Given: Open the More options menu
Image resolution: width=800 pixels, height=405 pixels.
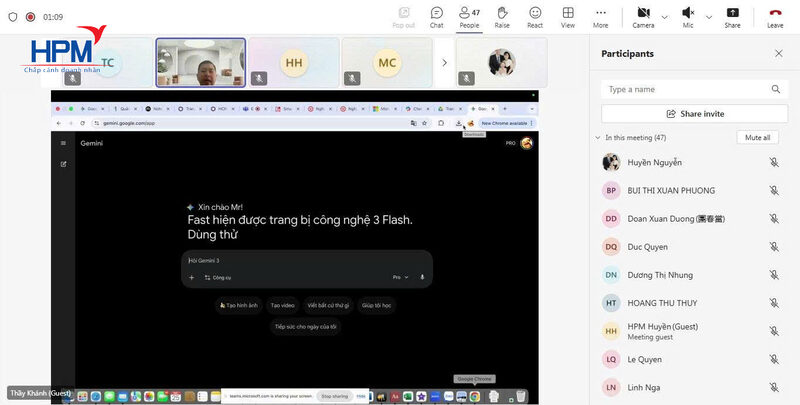Looking at the screenshot, I should click(x=600, y=16).
